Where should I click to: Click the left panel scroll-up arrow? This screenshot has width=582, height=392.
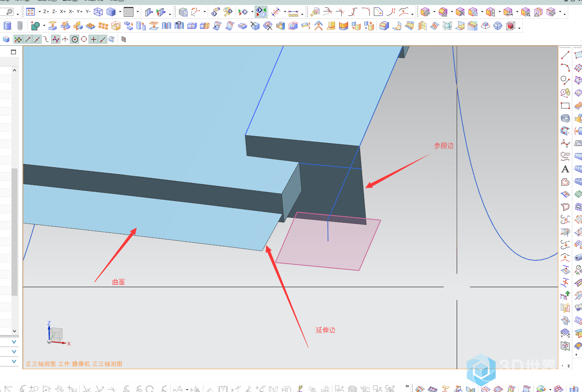coord(15,70)
